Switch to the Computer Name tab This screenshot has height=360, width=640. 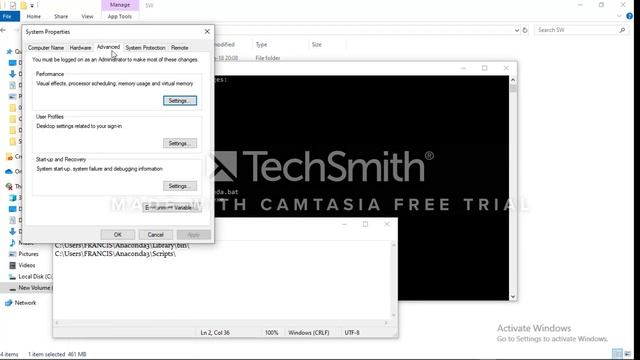coord(46,48)
